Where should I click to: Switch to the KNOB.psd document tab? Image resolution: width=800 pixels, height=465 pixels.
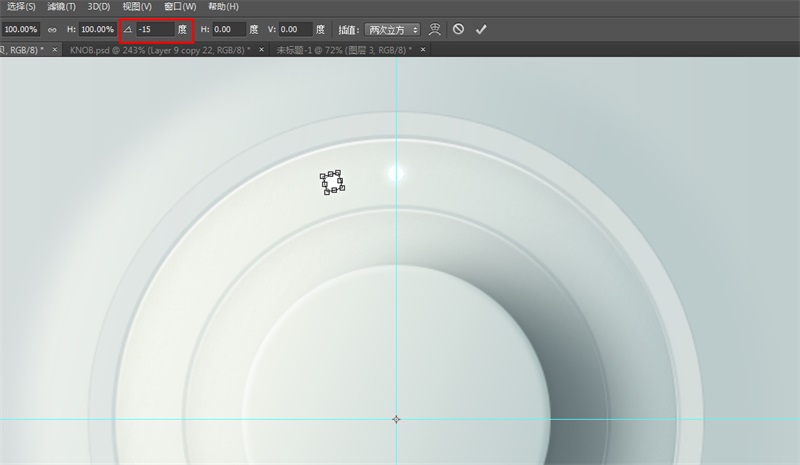pos(159,49)
